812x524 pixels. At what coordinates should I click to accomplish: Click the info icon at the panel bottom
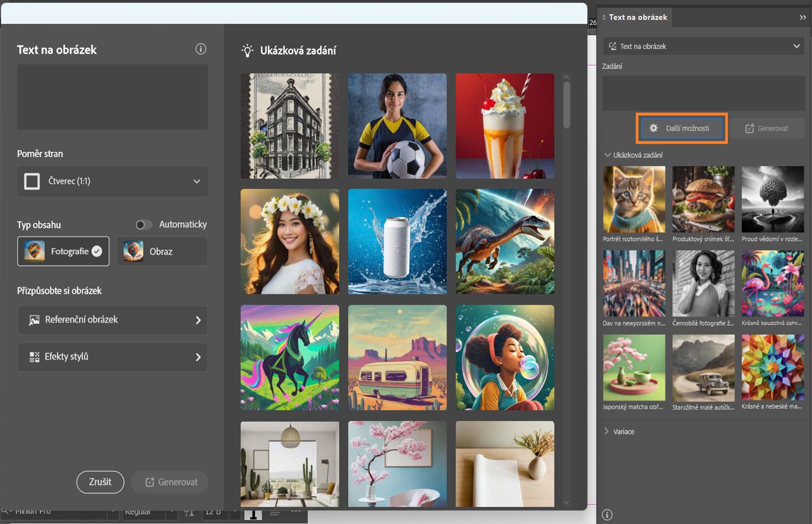click(607, 515)
